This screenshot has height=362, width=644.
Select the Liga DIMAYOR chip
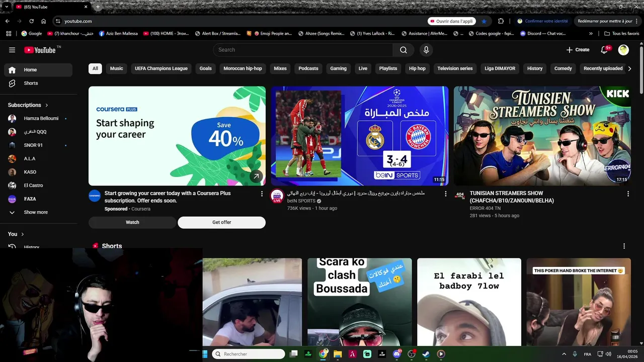point(500,68)
